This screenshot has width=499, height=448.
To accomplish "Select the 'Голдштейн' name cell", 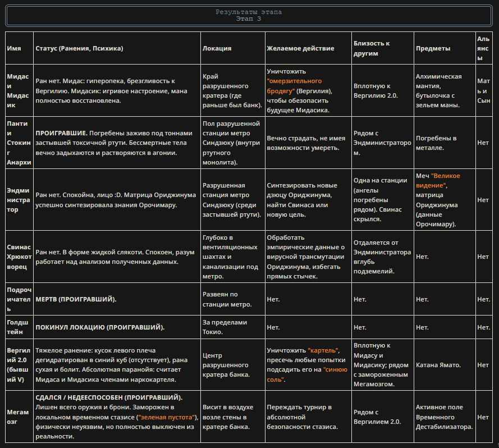I will coord(20,327).
